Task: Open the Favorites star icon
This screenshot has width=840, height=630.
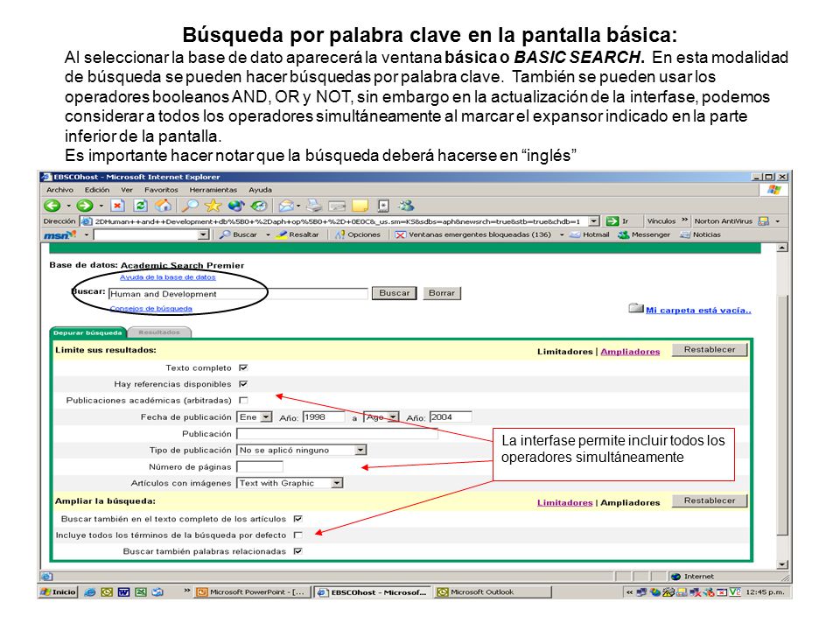Action: tap(213, 206)
